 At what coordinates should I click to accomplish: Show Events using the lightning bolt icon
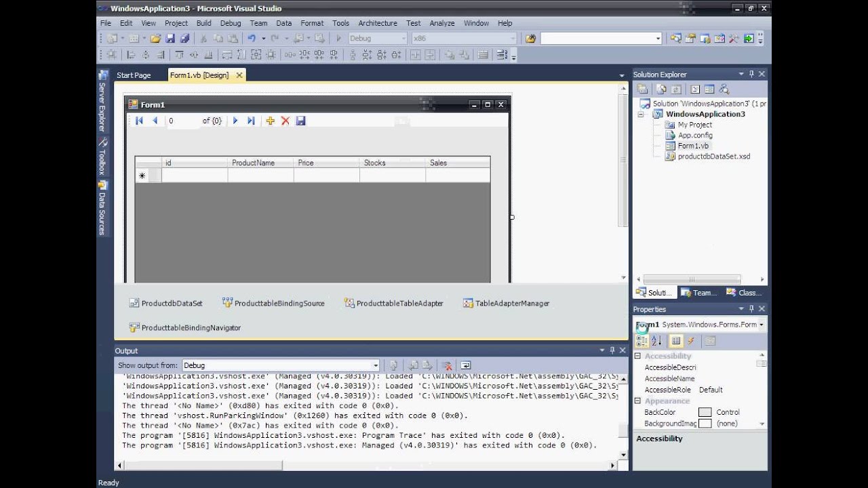click(x=691, y=341)
